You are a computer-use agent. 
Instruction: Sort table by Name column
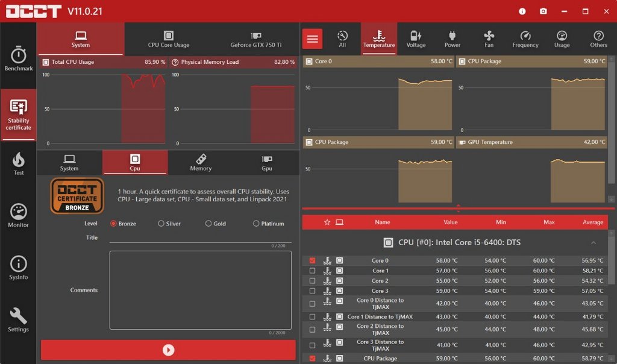point(382,222)
